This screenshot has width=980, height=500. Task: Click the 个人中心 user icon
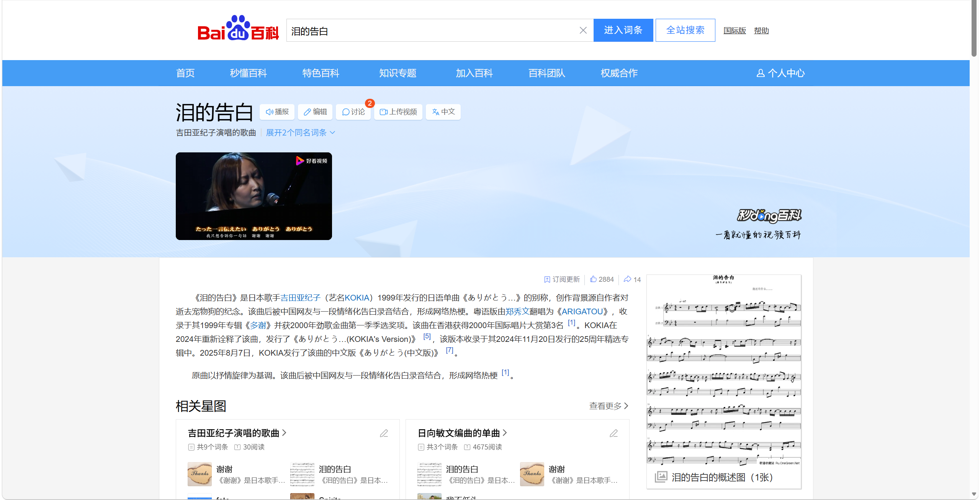click(761, 73)
